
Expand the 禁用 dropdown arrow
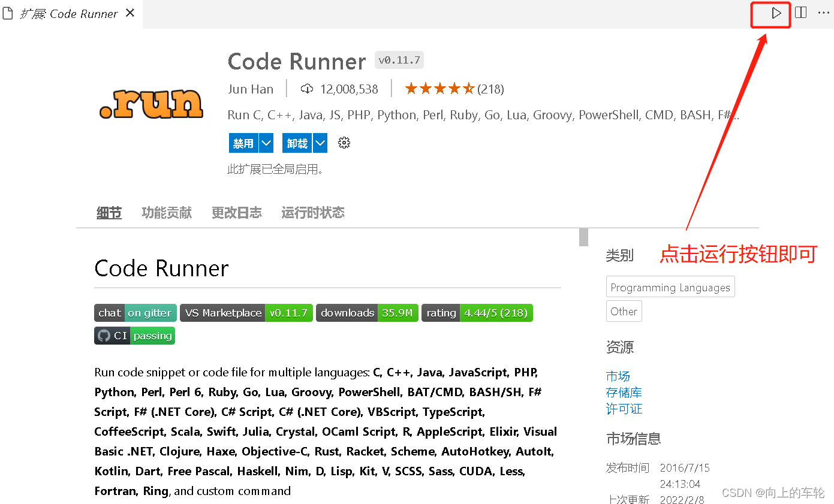point(266,143)
